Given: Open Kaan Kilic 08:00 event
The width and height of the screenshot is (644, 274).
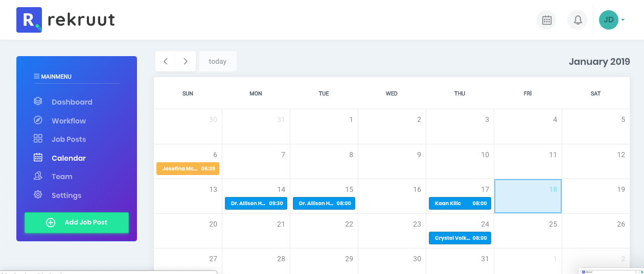Looking at the screenshot, I should (x=460, y=203).
